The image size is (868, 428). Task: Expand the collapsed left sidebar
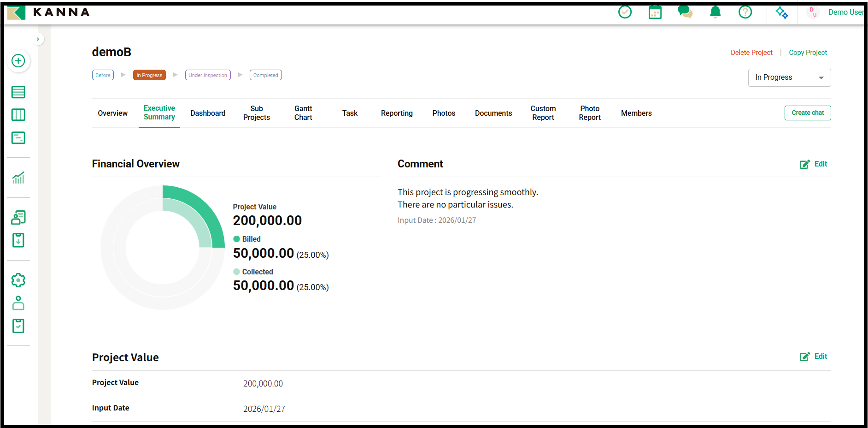tap(38, 39)
